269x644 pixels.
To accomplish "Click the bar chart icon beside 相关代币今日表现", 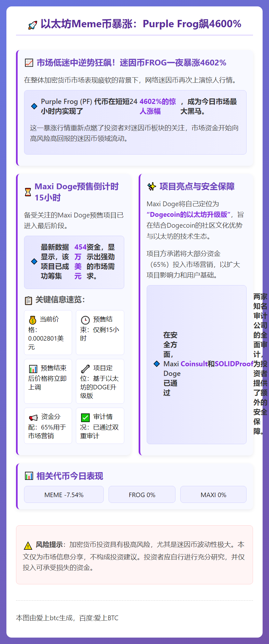I will point(29,476).
